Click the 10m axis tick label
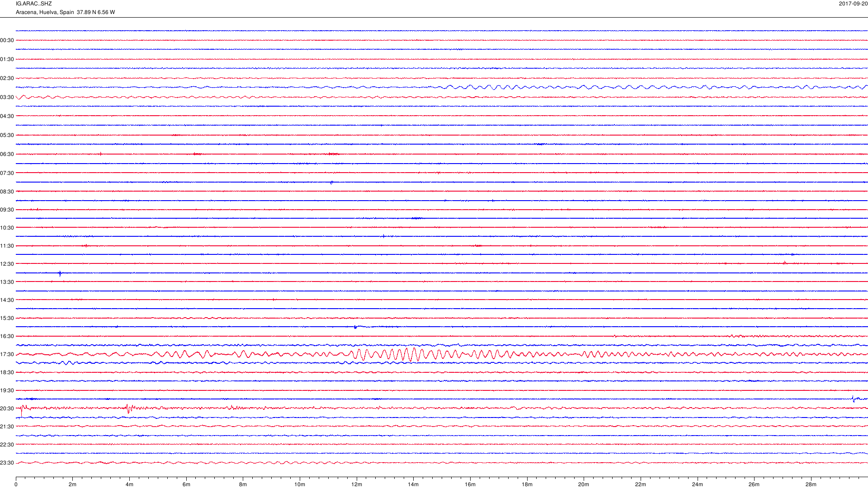 click(x=300, y=484)
